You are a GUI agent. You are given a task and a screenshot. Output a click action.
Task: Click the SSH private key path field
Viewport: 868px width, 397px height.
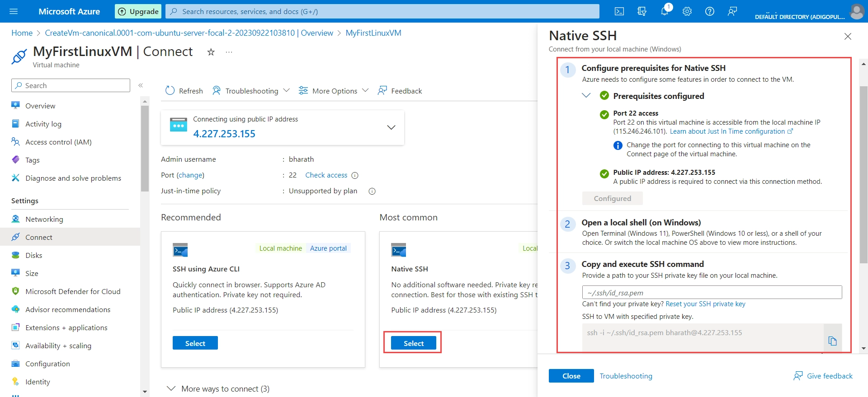(712, 292)
